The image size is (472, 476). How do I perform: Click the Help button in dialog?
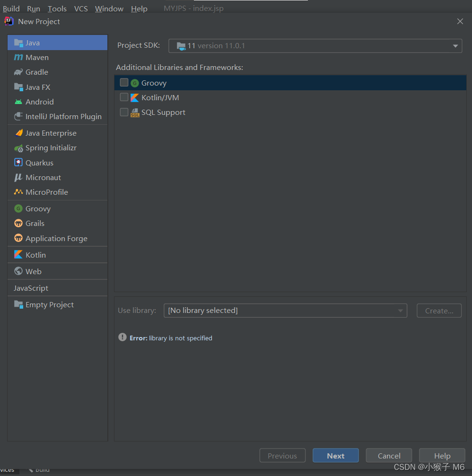[442, 456]
